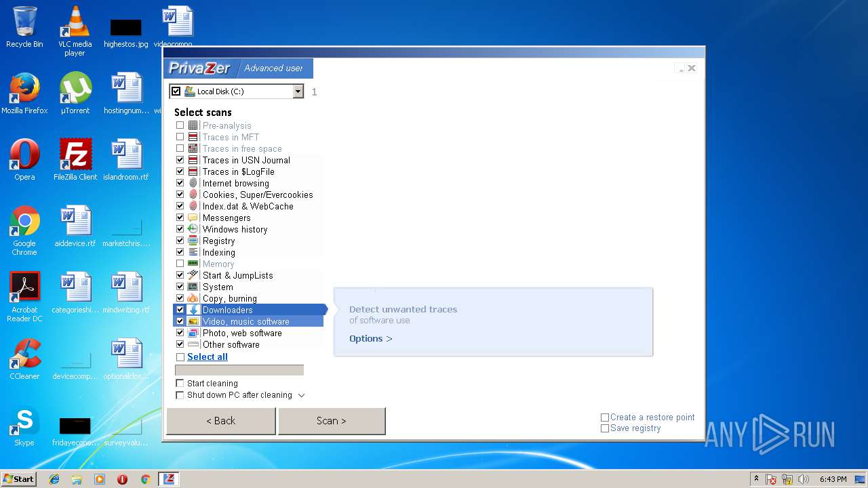
Task: Click the scan progress bar
Action: point(239,370)
